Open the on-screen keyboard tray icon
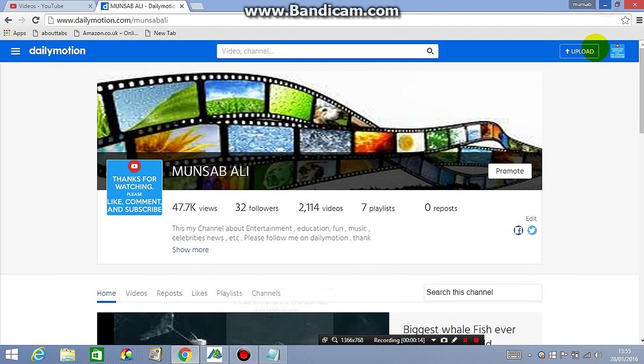Image resolution: width=644 pixels, height=364 pixels. point(514,355)
